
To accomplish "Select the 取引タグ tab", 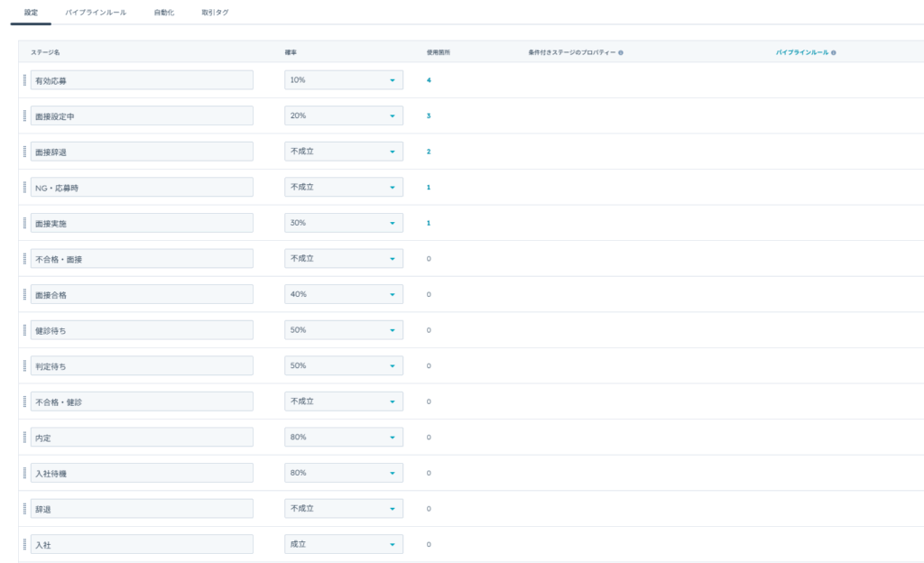I will 215,13.
